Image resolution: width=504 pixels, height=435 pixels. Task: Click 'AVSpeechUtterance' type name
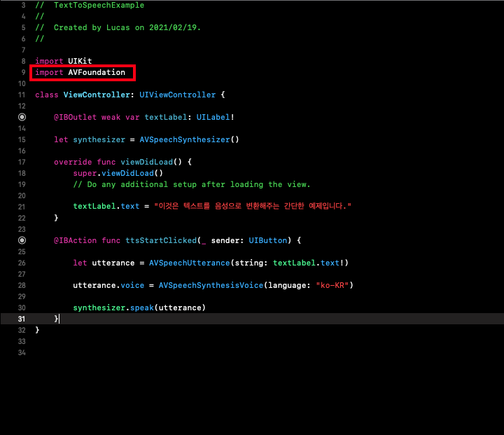(189, 263)
